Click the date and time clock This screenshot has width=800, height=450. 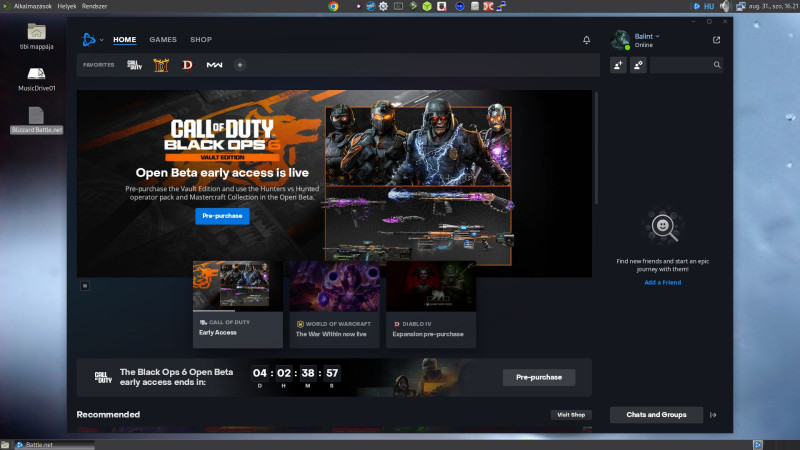pyautogui.click(x=773, y=6)
